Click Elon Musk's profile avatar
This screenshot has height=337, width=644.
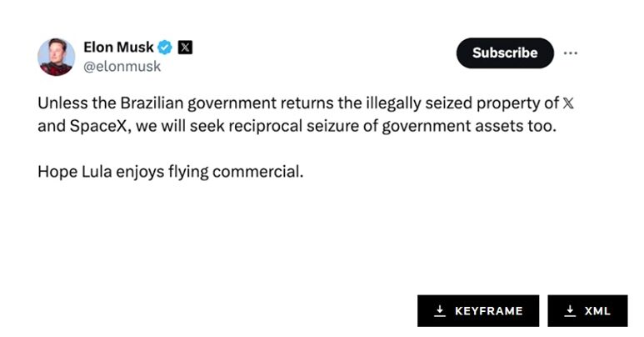[x=57, y=57]
